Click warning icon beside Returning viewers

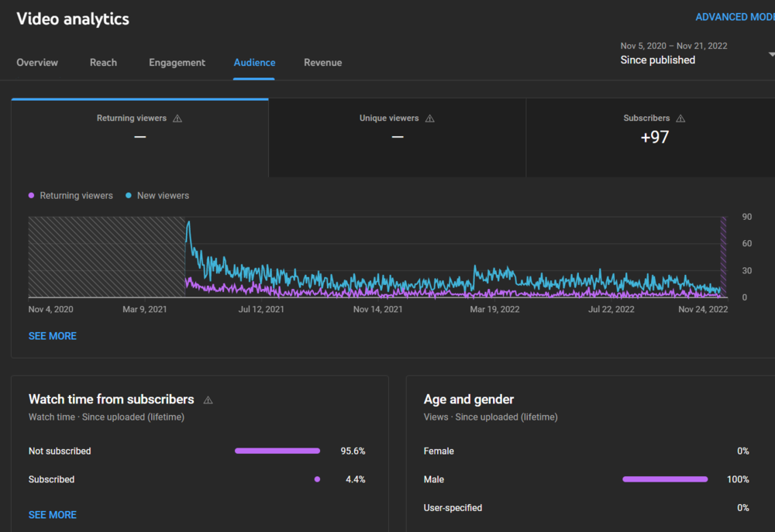pos(177,118)
